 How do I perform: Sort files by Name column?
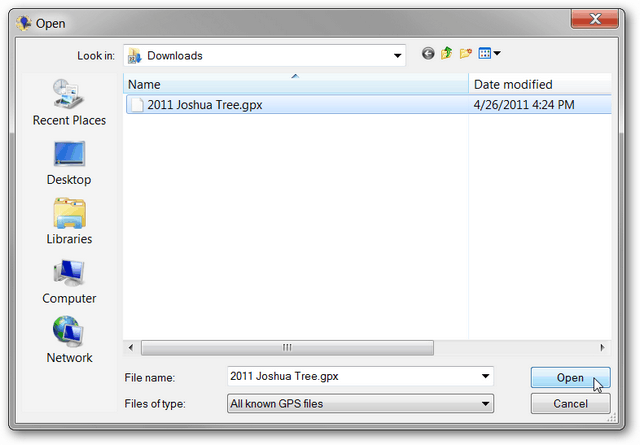point(296,85)
